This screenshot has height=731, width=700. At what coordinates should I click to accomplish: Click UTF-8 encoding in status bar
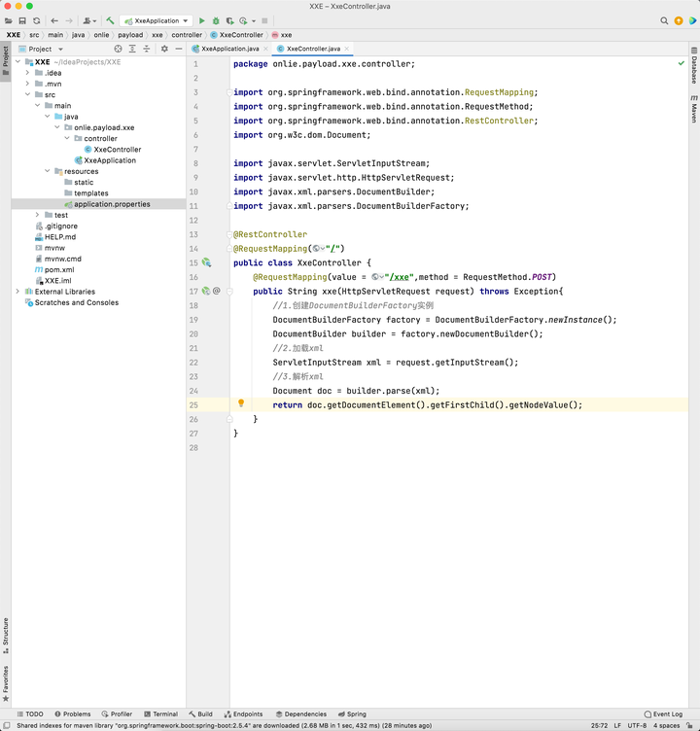[x=637, y=725]
